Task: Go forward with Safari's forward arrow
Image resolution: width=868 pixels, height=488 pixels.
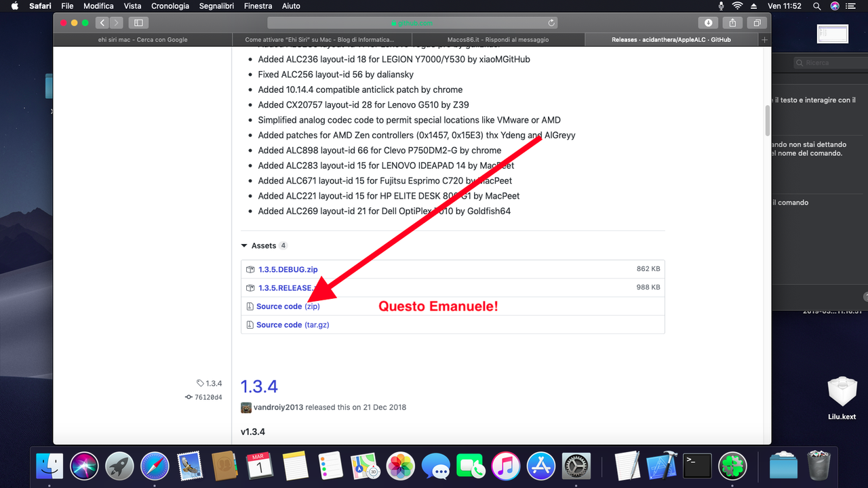Action: pos(117,22)
